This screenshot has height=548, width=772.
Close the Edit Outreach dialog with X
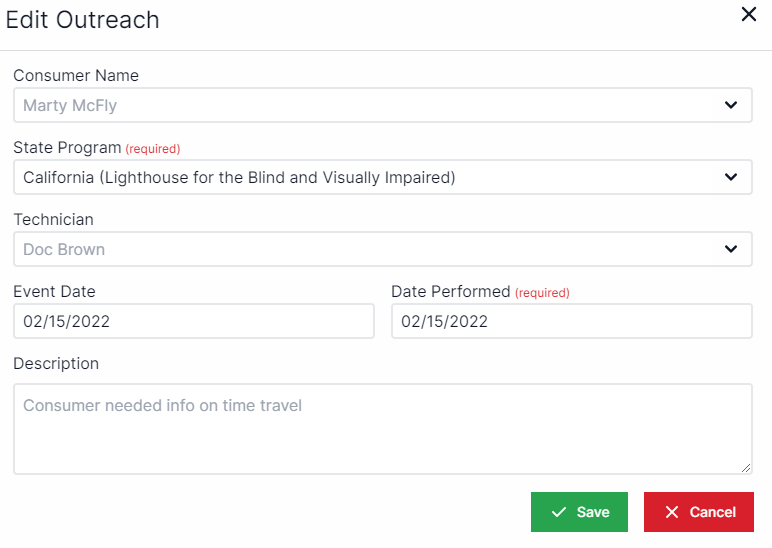click(x=748, y=15)
